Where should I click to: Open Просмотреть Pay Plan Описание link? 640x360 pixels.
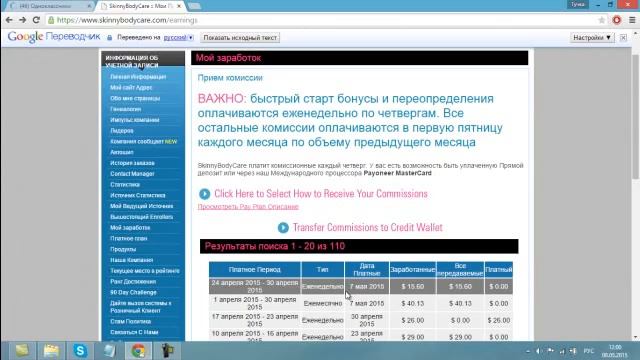point(248,207)
